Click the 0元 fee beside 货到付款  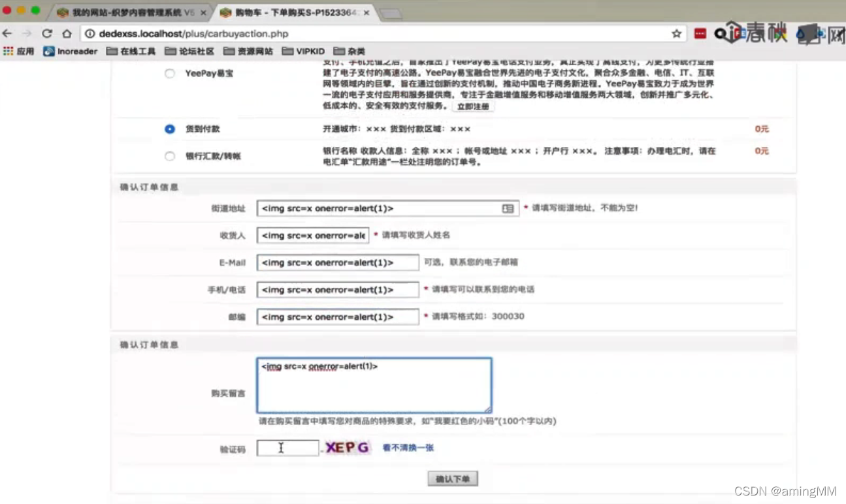(x=762, y=129)
